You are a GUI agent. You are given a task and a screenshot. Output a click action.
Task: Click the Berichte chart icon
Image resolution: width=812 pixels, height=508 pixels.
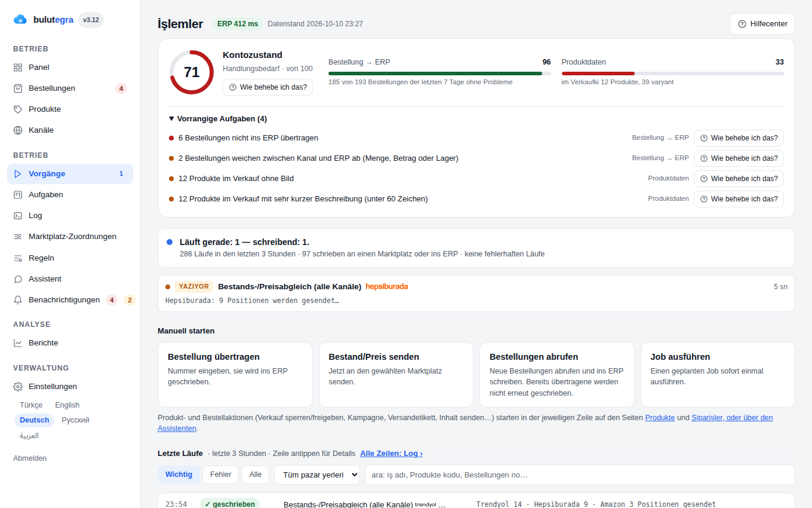click(18, 343)
